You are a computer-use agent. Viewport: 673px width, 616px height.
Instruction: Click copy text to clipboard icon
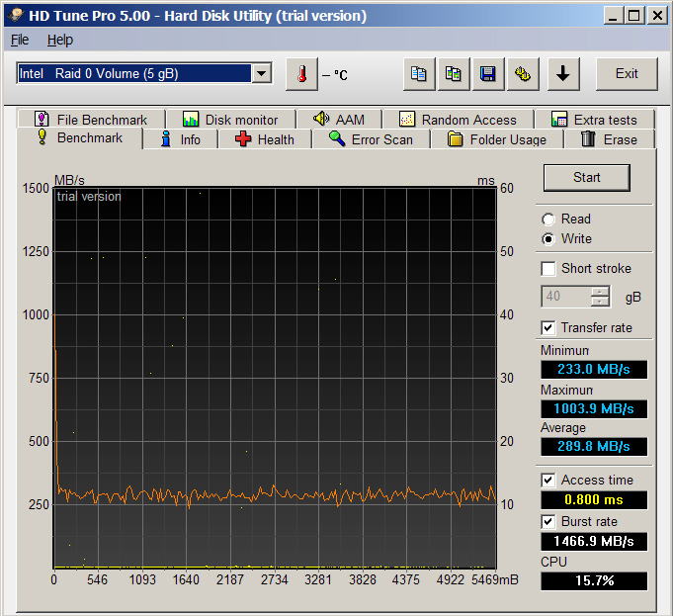[x=419, y=74]
